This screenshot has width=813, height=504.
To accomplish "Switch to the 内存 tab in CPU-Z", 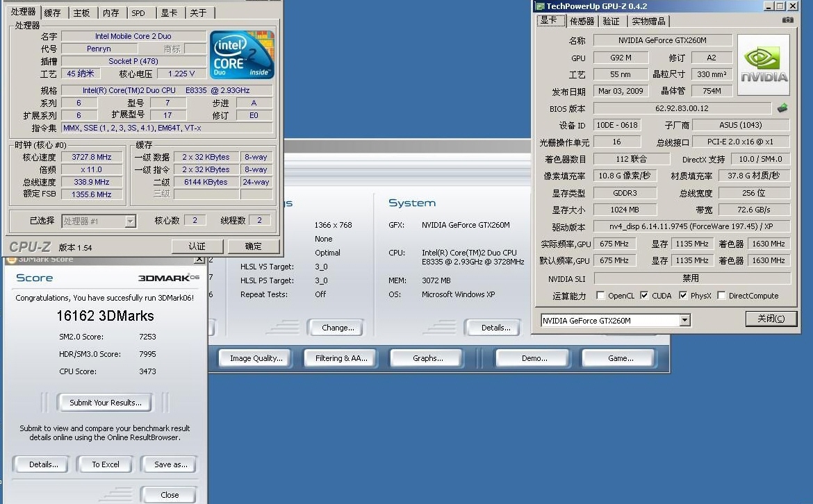I will point(110,13).
